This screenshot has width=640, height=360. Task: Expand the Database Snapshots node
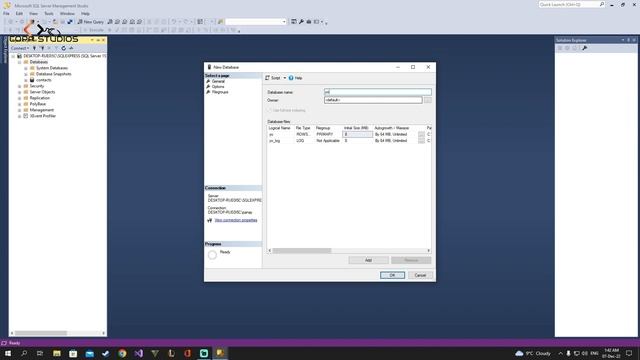click(x=26, y=74)
